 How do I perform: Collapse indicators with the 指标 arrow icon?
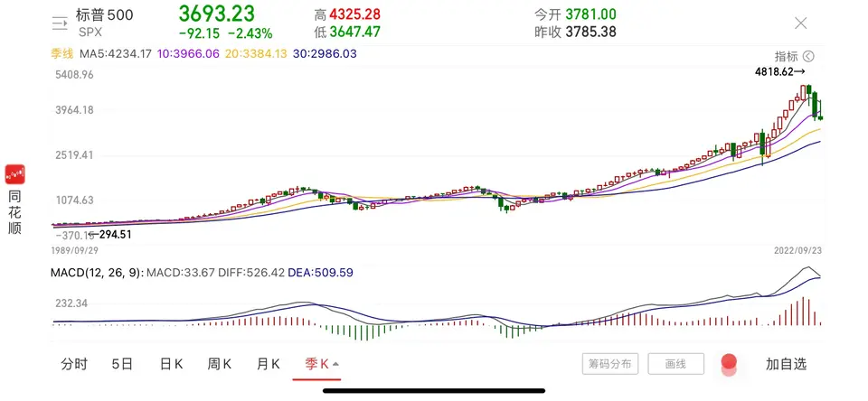point(808,56)
